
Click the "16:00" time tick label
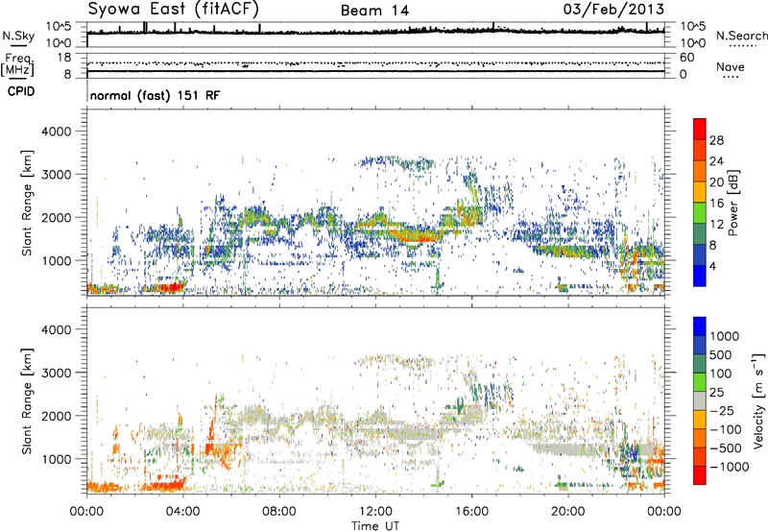pyautogui.click(x=471, y=512)
